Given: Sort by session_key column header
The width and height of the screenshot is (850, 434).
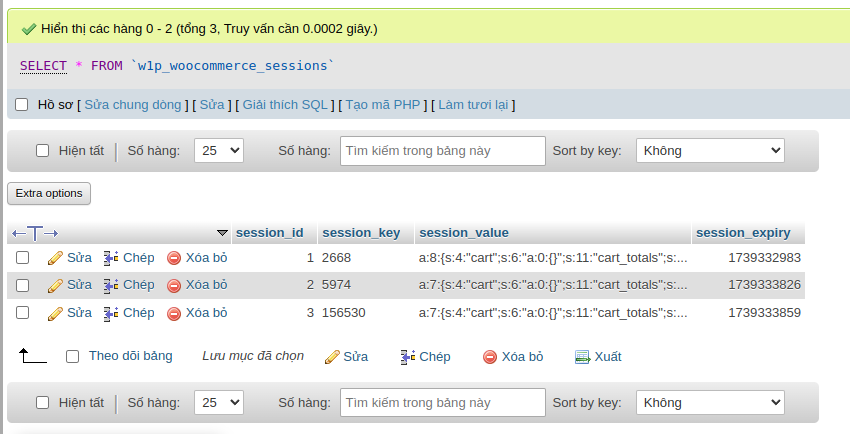Looking at the screenshot, I should (361, 233).
